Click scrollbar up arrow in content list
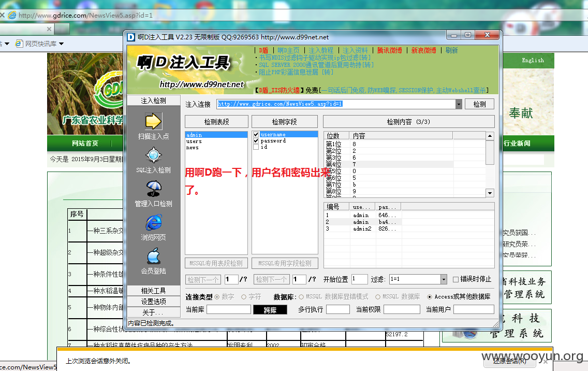588x371 pixels. click(x=490, y=136)
